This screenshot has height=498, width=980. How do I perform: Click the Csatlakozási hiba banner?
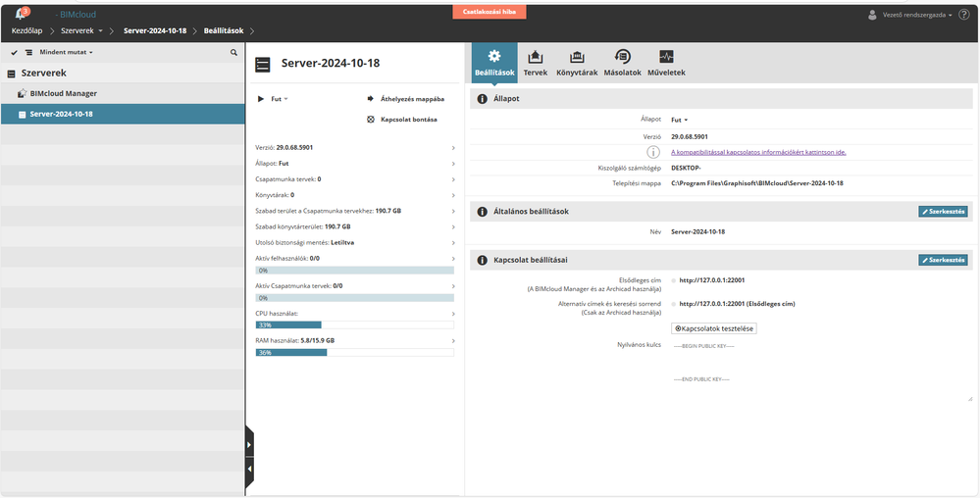[x=490, y=12]
